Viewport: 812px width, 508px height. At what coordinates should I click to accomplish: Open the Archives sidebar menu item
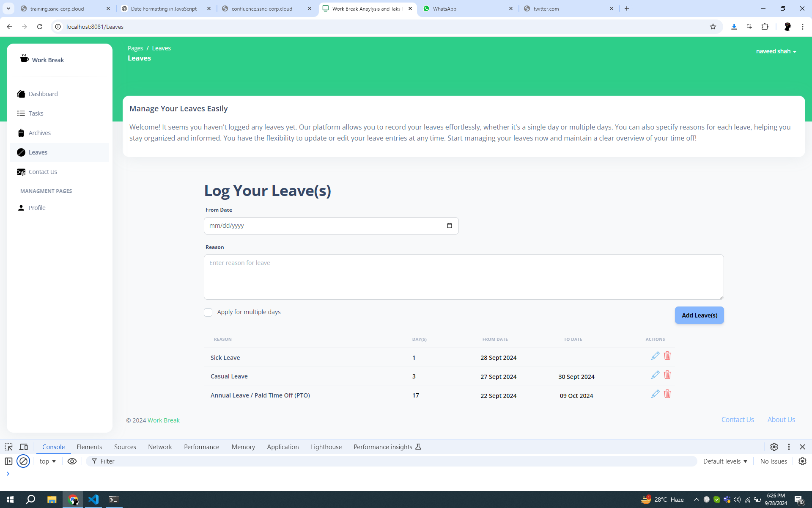point(60,133)
